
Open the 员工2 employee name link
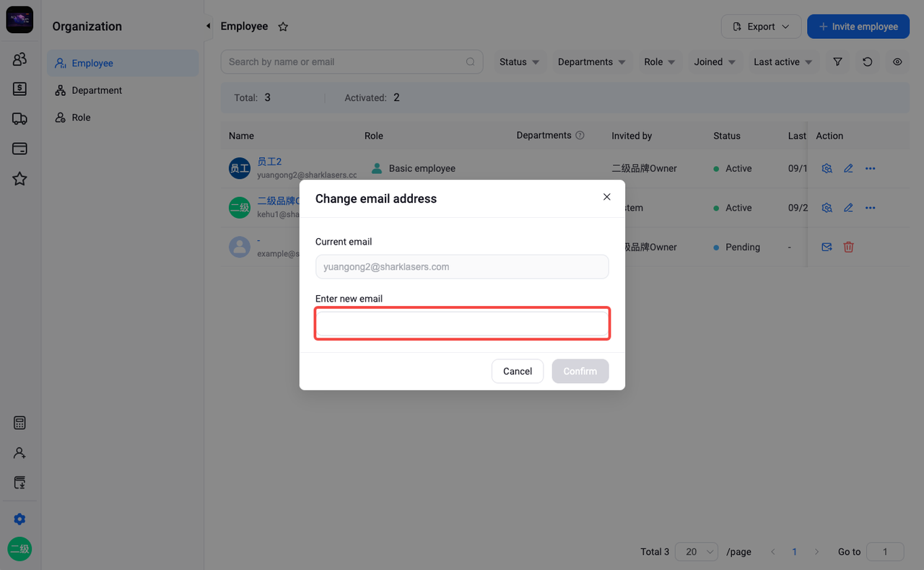[269, 162]
